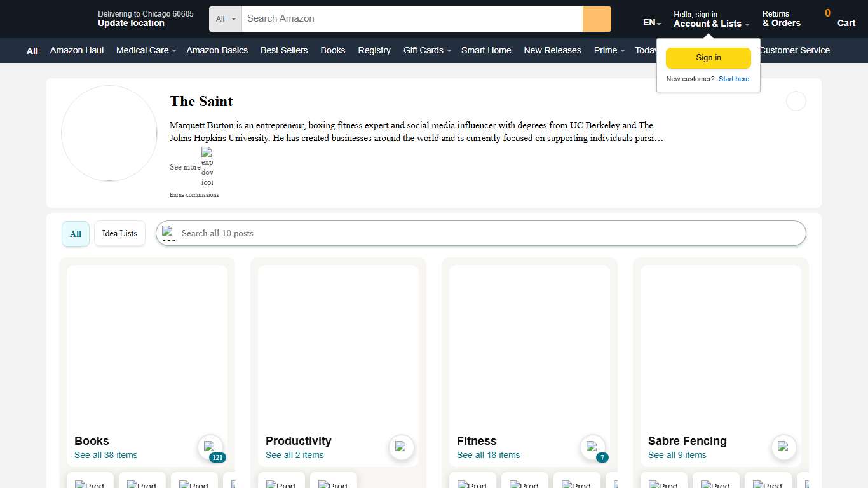Image resolution: width=868 pixels, height=488 pixels.
Task: Expand the author bio with See more
Action: 185,167
